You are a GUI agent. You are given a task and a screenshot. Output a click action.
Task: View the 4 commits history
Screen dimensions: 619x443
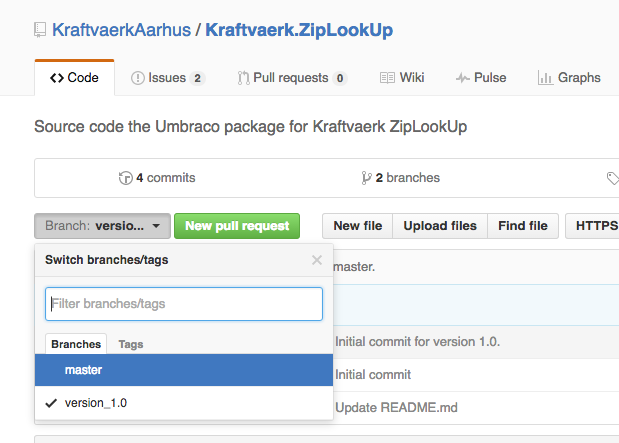point(157,178)
